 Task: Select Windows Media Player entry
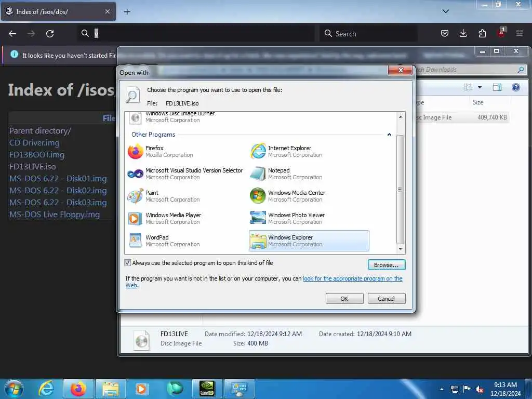click(x=186, y=219)
